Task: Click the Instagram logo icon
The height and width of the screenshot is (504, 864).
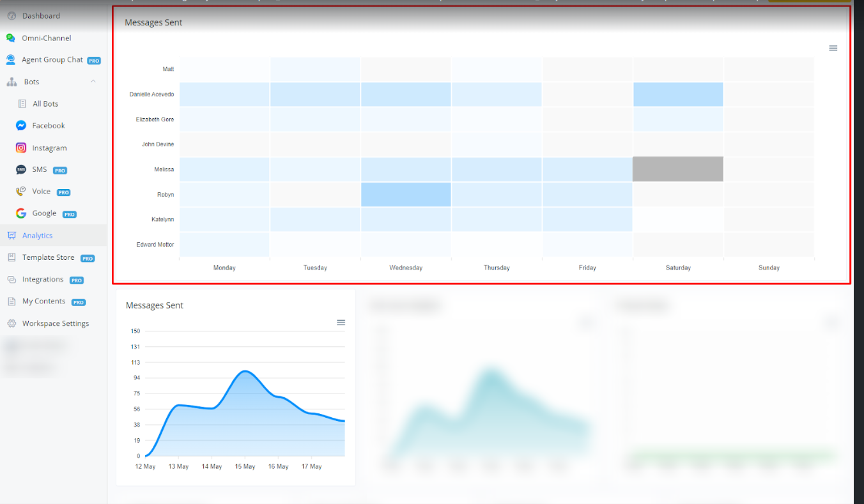Action: (x=21, y=148)
